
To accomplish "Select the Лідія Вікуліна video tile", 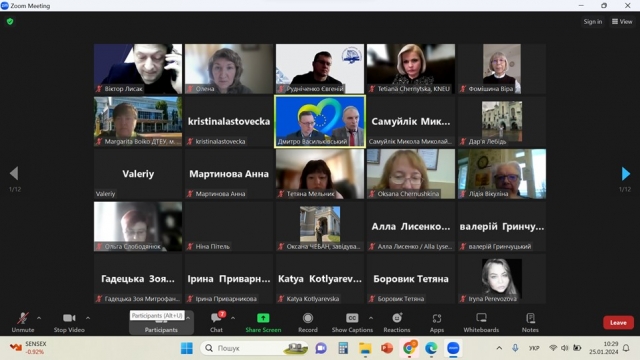I will tap(502, 174).
